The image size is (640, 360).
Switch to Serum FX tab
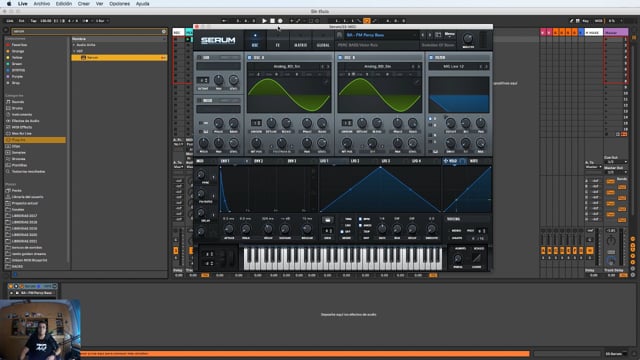278,40
